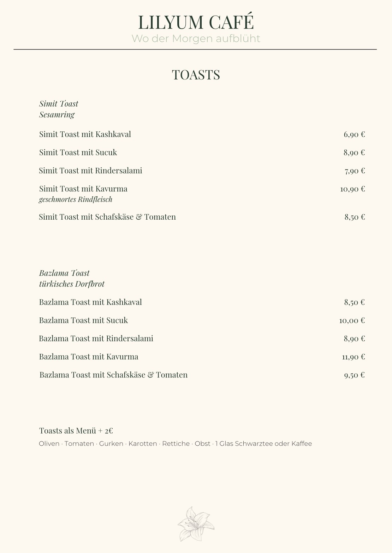392x553 pixels.
Task: Click the lily flower illustration
Action: [x=196, y=524]
